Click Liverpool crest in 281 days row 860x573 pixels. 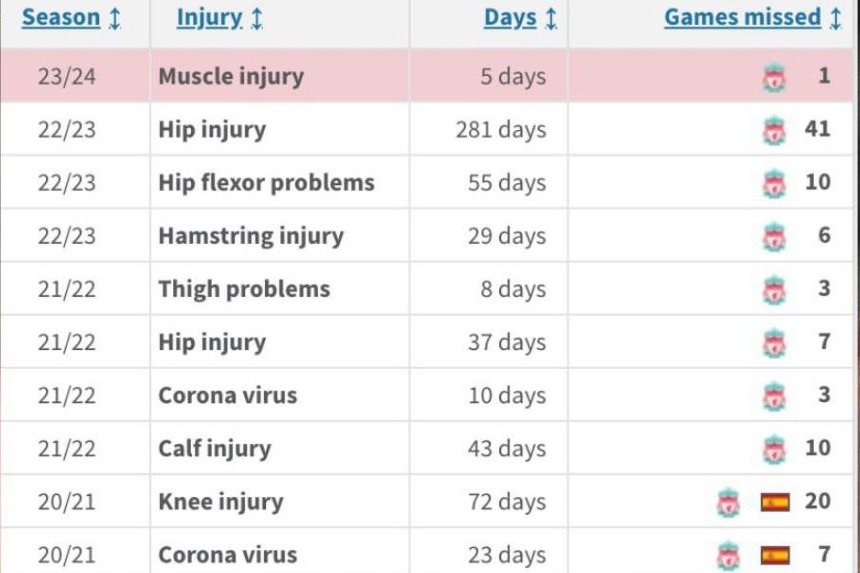[x=774, y=131]
